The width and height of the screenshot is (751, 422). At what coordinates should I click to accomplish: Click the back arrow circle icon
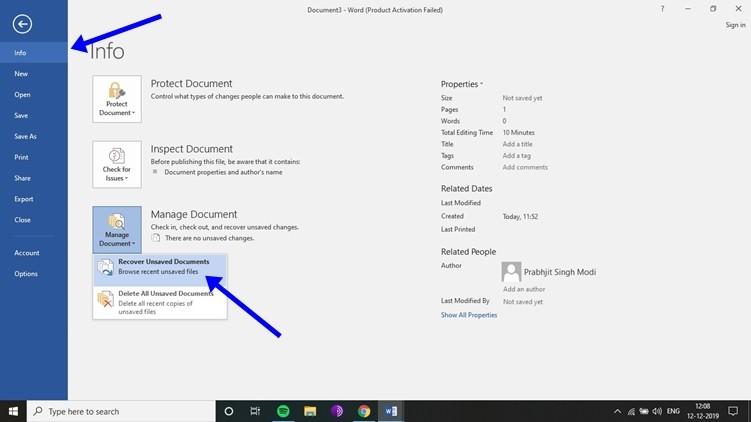click(x=23, y=24)
